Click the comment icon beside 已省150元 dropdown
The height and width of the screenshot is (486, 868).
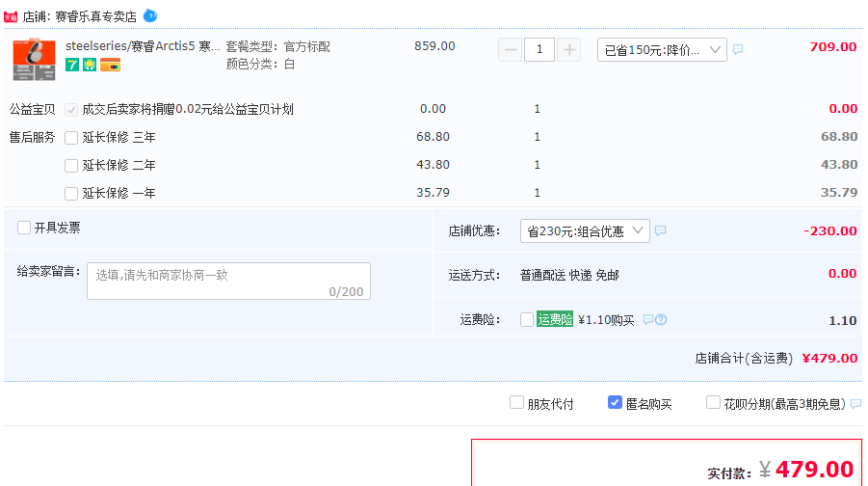click(x=738, y=50)
